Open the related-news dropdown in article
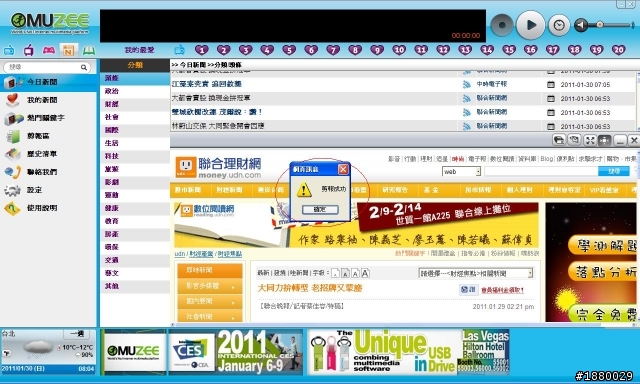Screen dimensions: 640x384 pos(476,273)
